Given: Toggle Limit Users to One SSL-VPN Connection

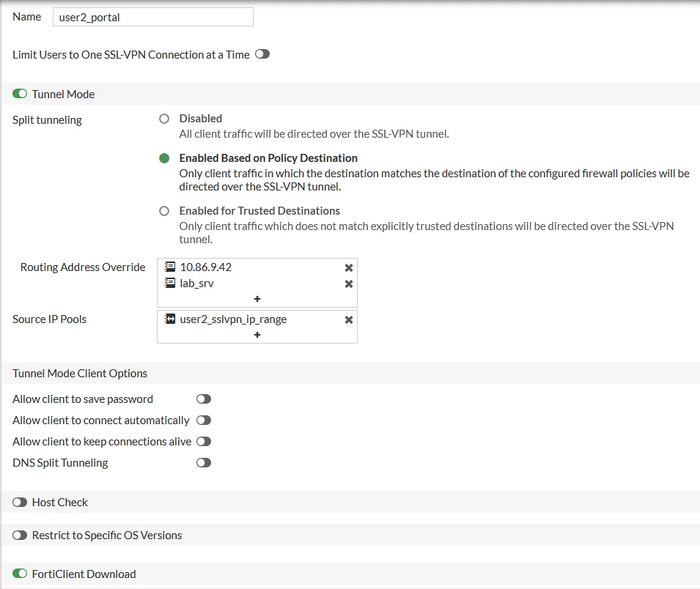Looking at the screenshot, I should point(262,54).
